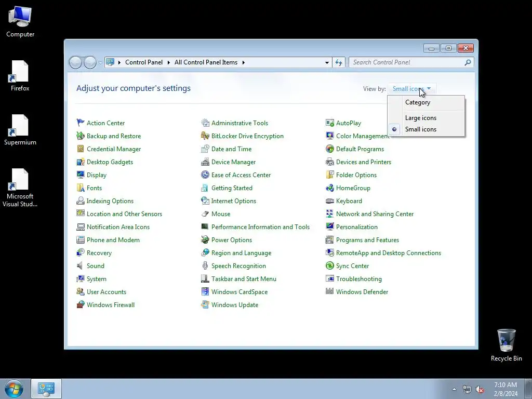Expand the arrow after All Control Panel Items
Screen dimensions: 532x399
pos(244,62)
